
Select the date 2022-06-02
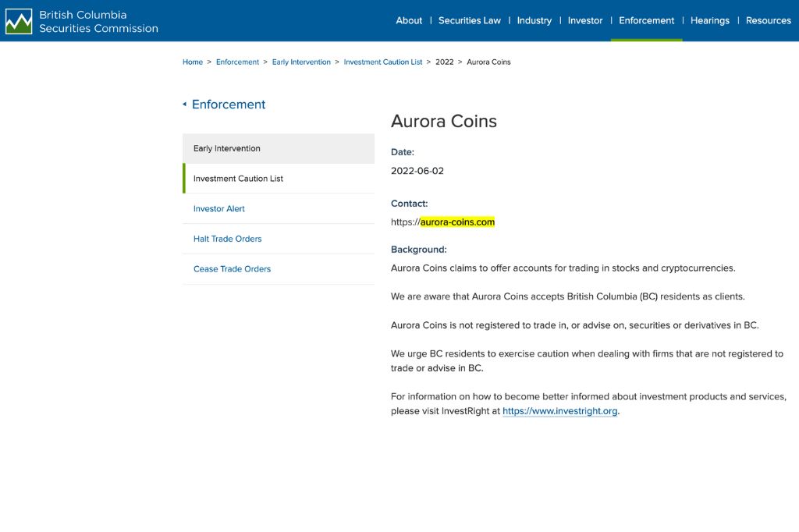point(417,171)
